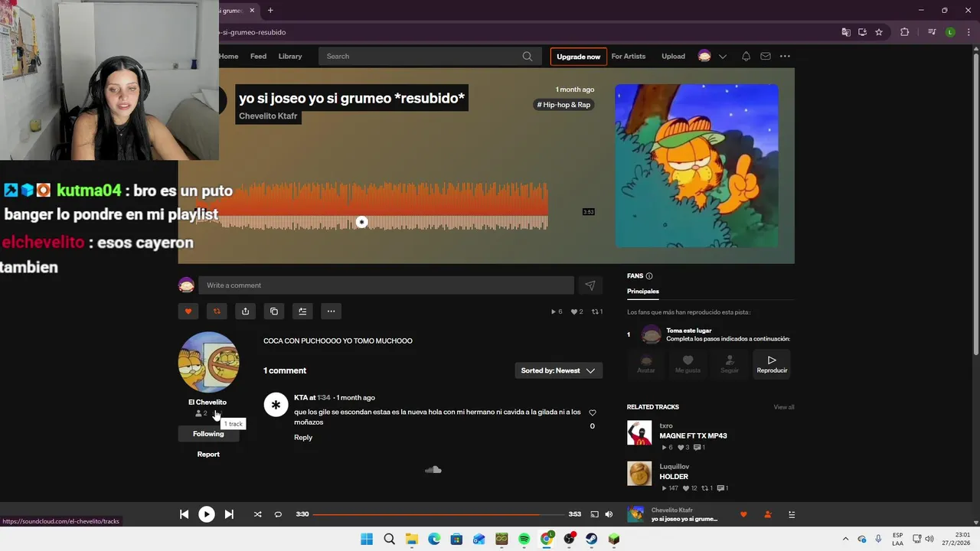This screenshot has height=551, width=980.
Task: Open the Chevelito Ktafr artist link in the header
Action: tap(268, 116)
